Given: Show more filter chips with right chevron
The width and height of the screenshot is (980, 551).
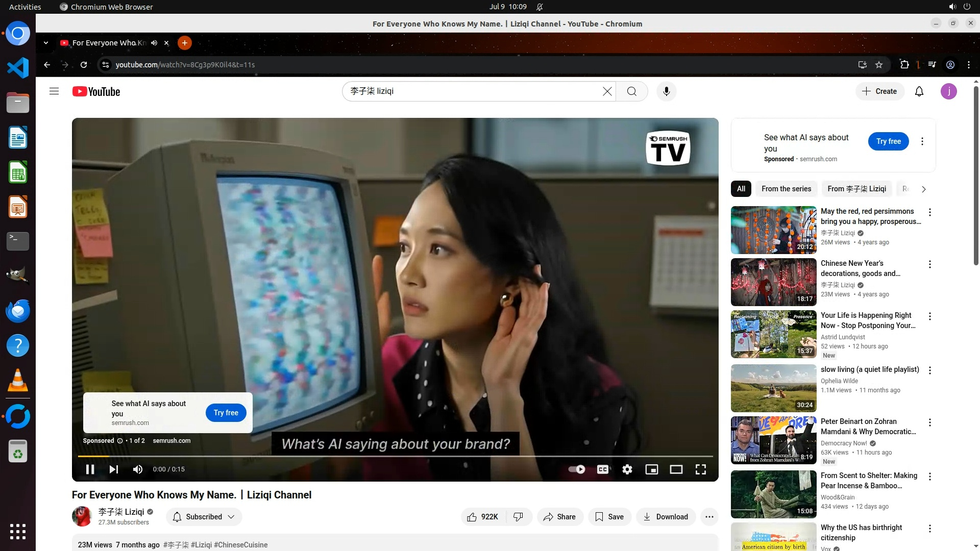Looking at the screenshot, I should coord(923,189).
